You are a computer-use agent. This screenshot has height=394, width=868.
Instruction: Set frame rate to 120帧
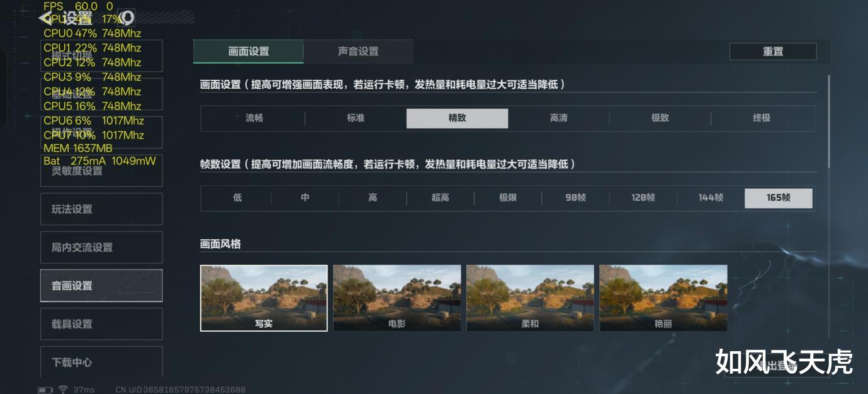pyautogui.click(x=643, y=198)
